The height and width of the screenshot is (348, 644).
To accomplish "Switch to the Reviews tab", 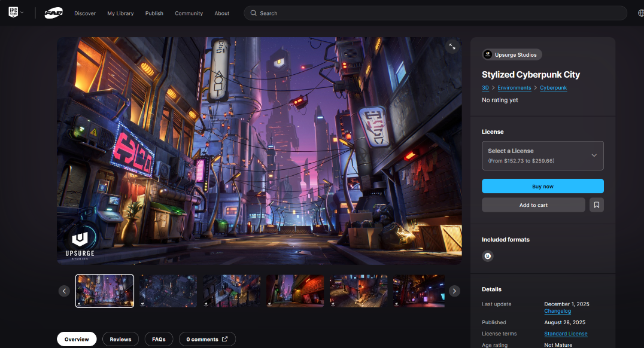I will tap(120, 339).
